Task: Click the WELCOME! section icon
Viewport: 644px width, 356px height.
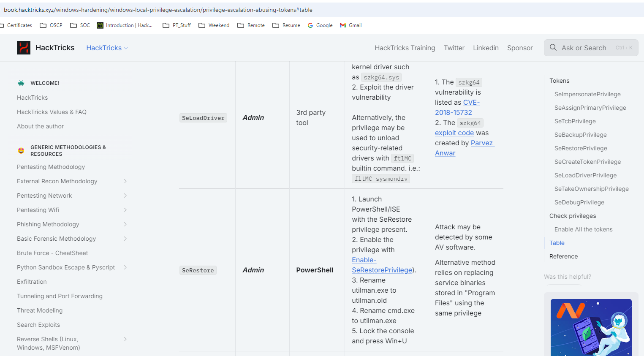Action: click(x=21, y=83)
